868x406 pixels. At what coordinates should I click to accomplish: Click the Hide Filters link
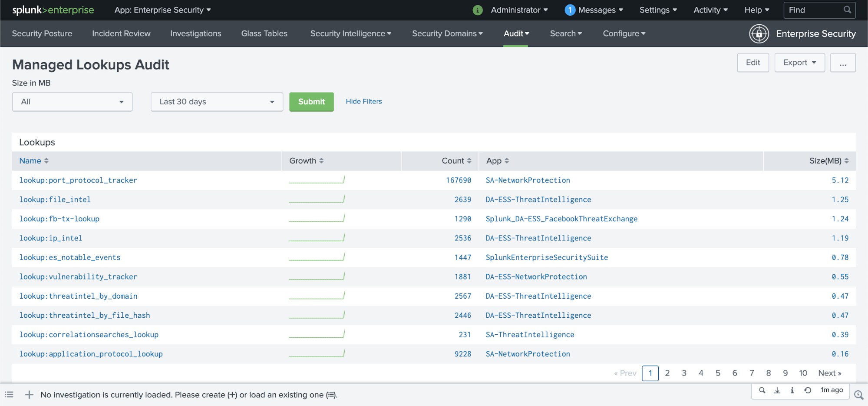(364, 101)
